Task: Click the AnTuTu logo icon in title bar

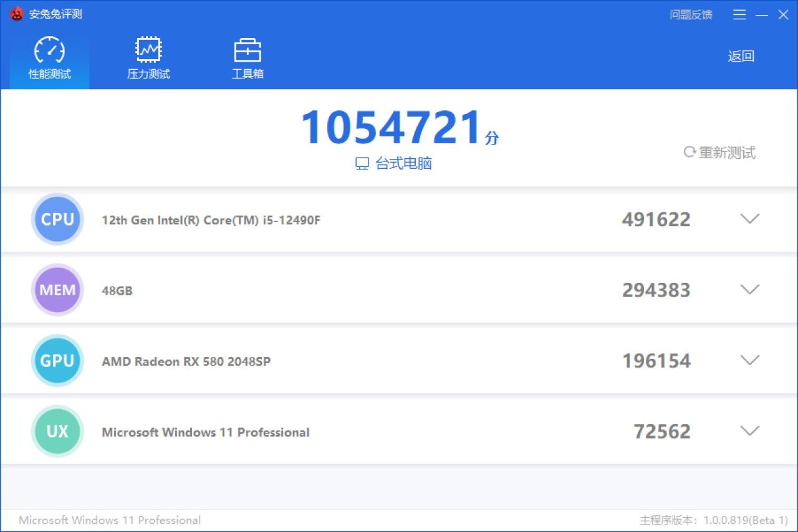Action: [x=17, y=14]
